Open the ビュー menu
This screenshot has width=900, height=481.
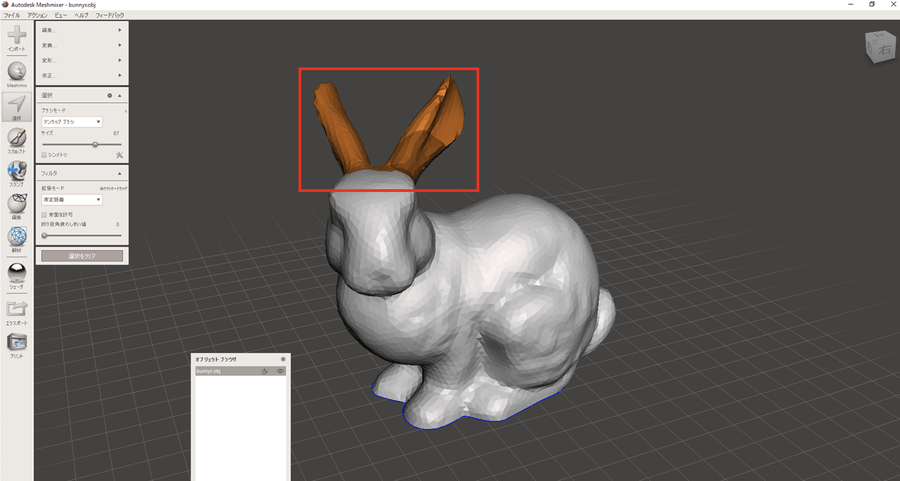[61, 15]
